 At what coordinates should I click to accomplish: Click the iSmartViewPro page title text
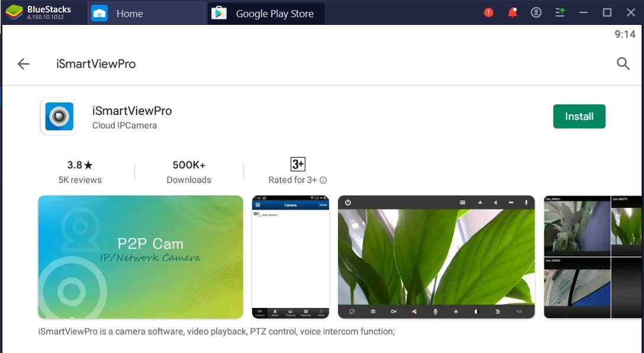pyautogui.click(x=96, y=64)
